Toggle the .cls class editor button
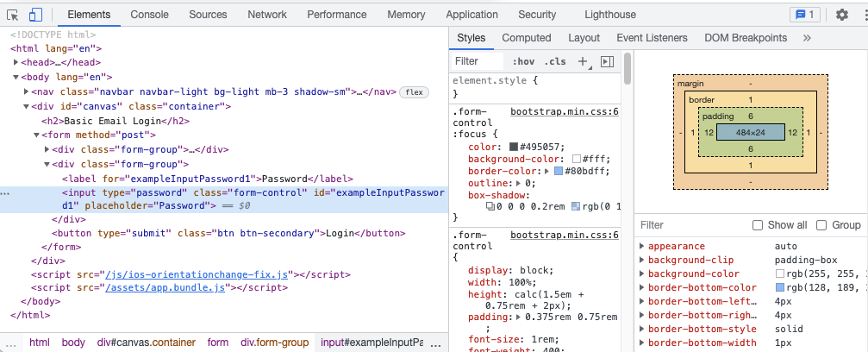 click(555, 61)
